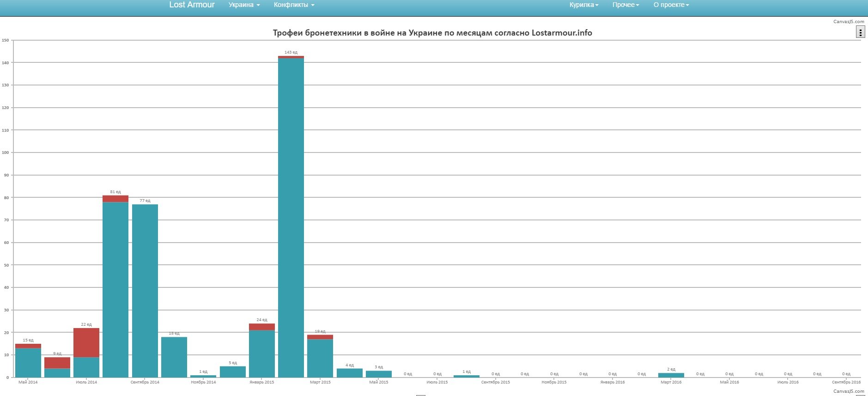Expand the Конфликты dropdown menu
Image resolution: width=868 pixels, height=396 pixels.
(x=294, y=5)
